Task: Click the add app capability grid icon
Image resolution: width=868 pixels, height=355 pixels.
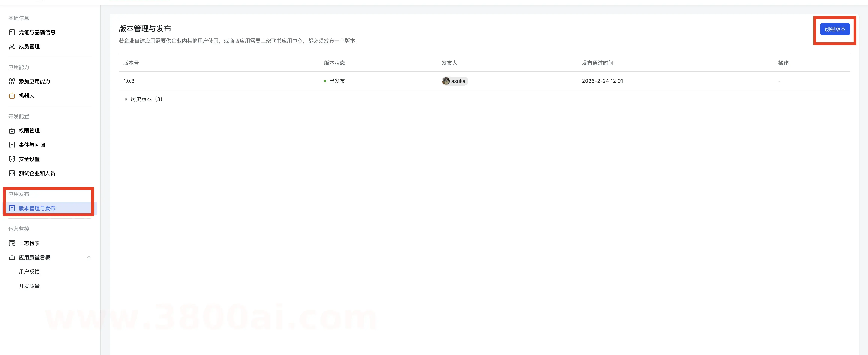Action: click(12, 81)
